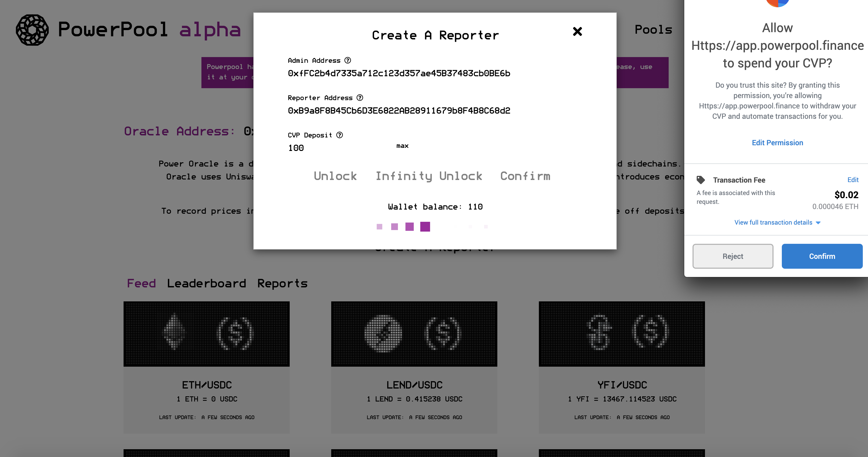Screen dimensions: 868x457
Task: Click the 0.000046 ETH fee amount
Action: coord(835,206)
